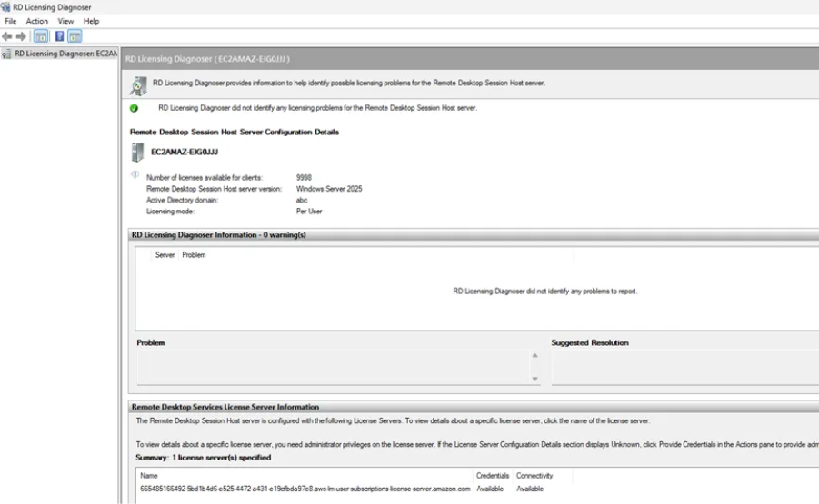
Task: Click the Problem pane scroll up arrow
Action: click(534, 356)
